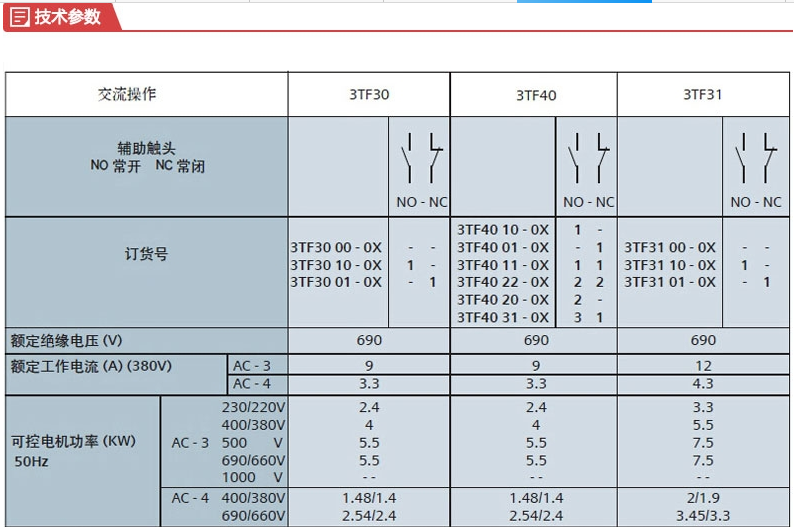The image size is (794, 527).
Task: Select order number 3TF40 31 - 0X
Action: pos(503,317)
